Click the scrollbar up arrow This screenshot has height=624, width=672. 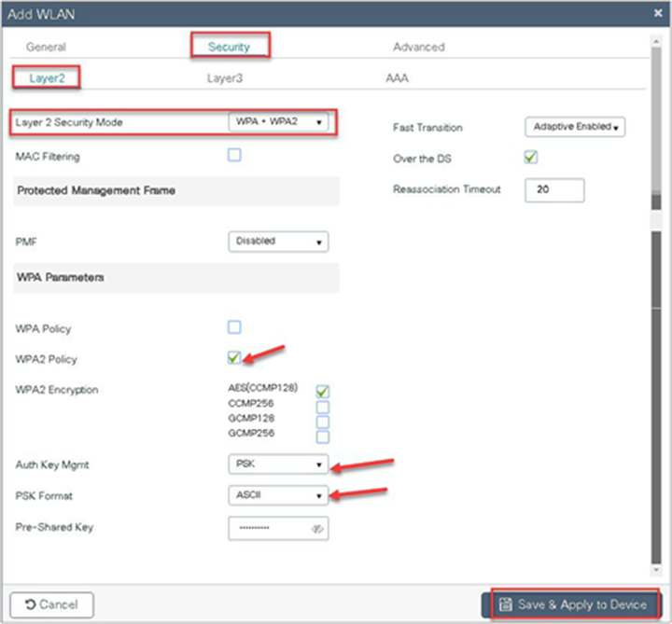(656, 42)
